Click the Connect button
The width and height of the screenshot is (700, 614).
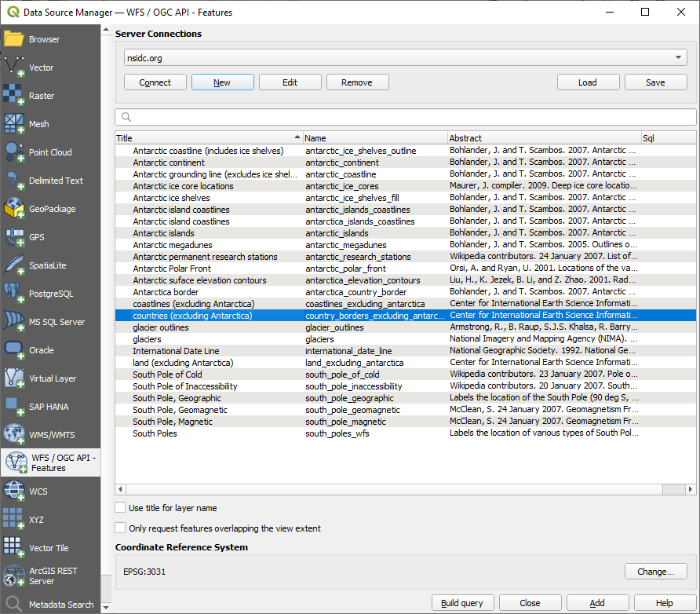pyautogui.click(x=155, y=82)
